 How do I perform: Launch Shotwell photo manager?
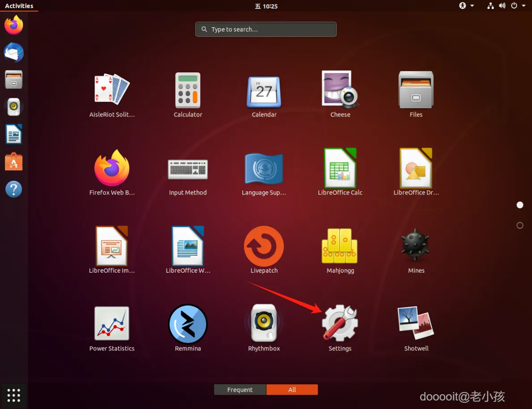point(416,329)
